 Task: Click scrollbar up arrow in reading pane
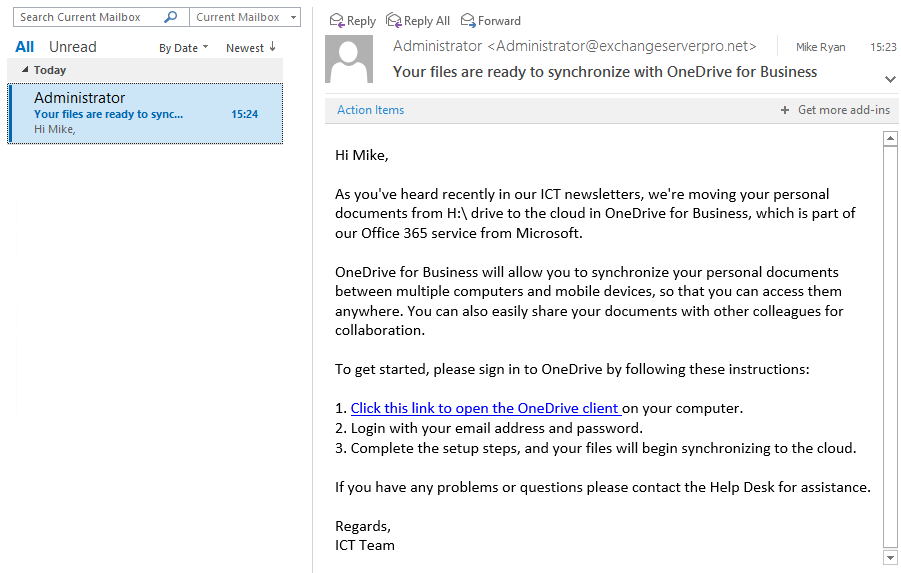(x=890, y=139)
